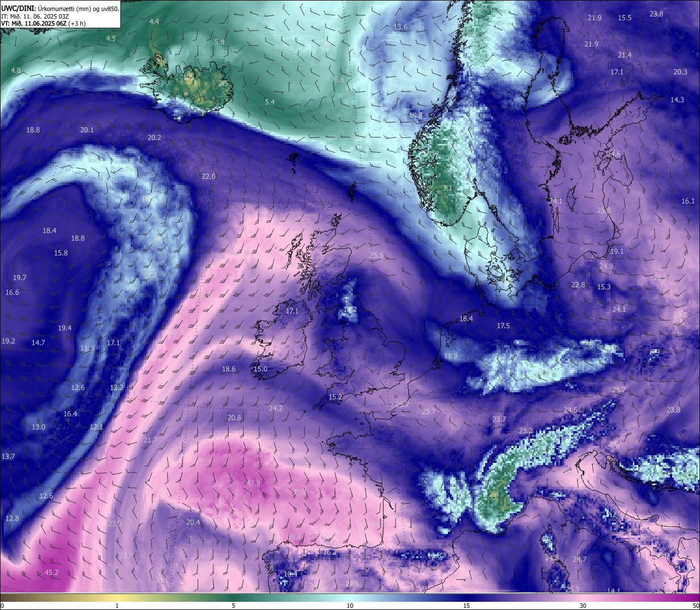This screenshot has width=700, height=610.
Task: Click the 4.4 value northwest of Iceland
Action: [154, 21]
